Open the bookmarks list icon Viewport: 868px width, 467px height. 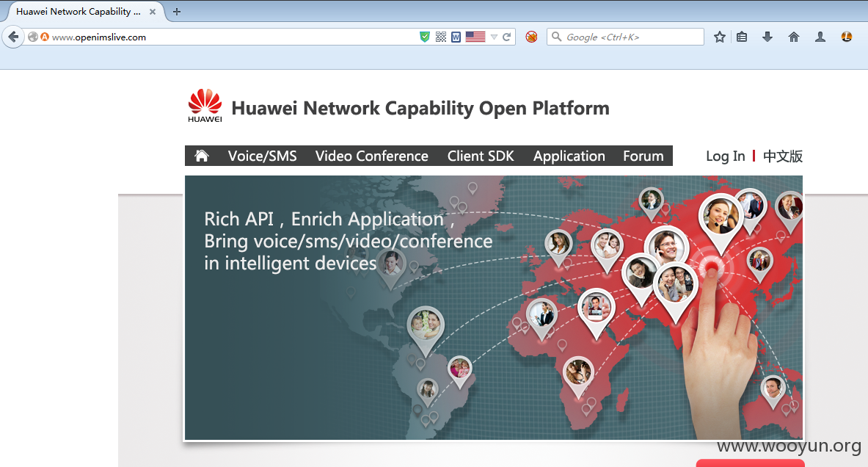(742, 37)
